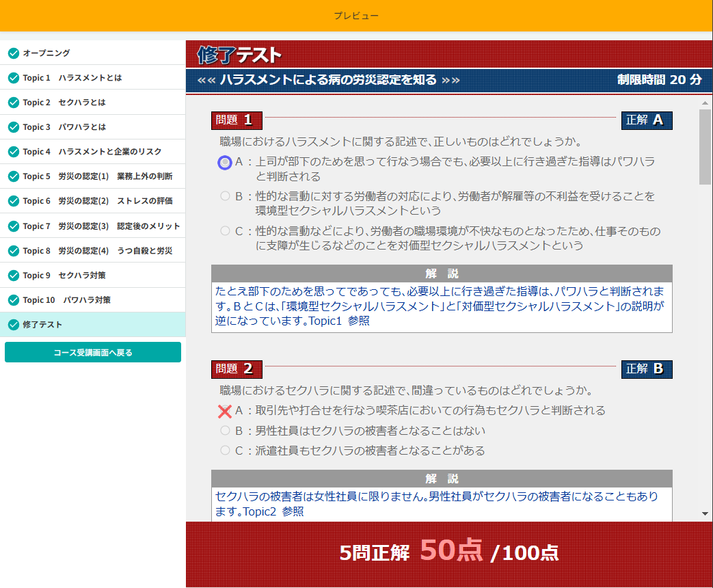The image size is (713, 588).
Task: Open Topic 5 労災の認定(1) 業務上外の判断
Action: click(x=93, y=176)
